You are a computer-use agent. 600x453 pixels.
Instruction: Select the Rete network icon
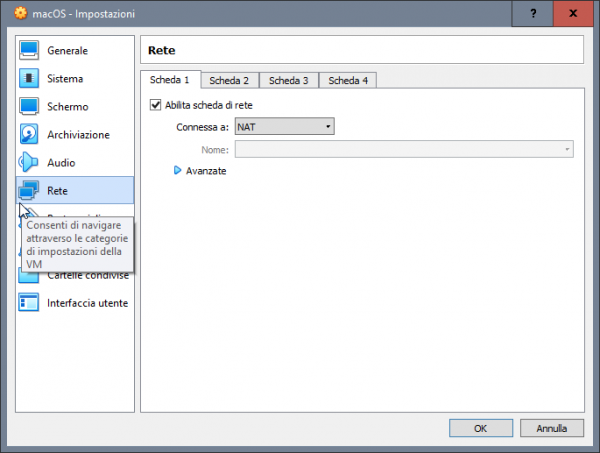29,190
